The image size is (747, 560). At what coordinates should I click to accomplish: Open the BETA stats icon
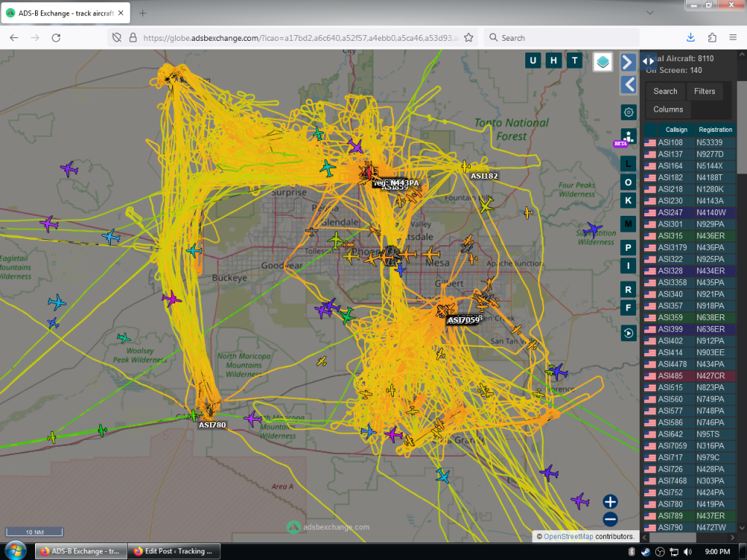[x=628, y=136]
